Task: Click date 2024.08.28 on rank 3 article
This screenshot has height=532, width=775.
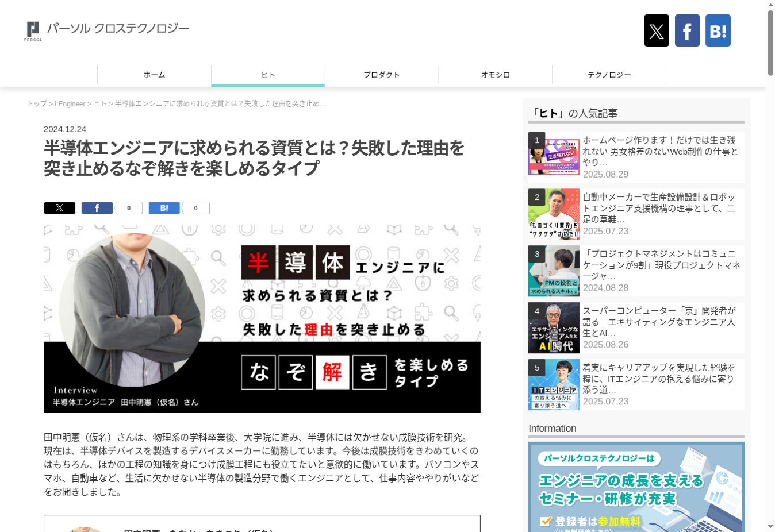Action: (x=605, y=288)
